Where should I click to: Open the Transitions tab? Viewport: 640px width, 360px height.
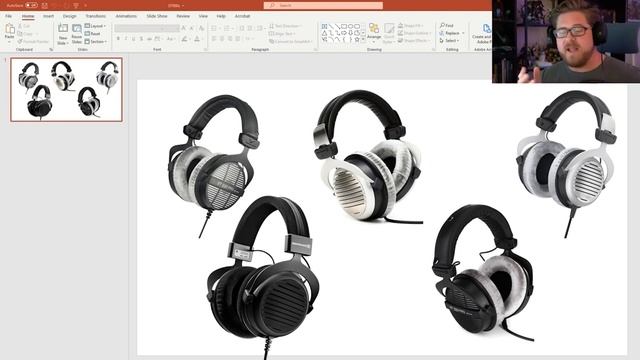coord(96,16)
